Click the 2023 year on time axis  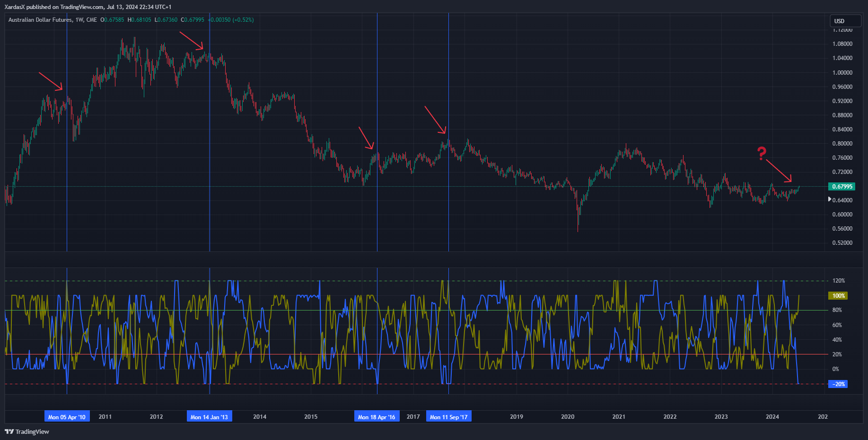pos(721,417)
